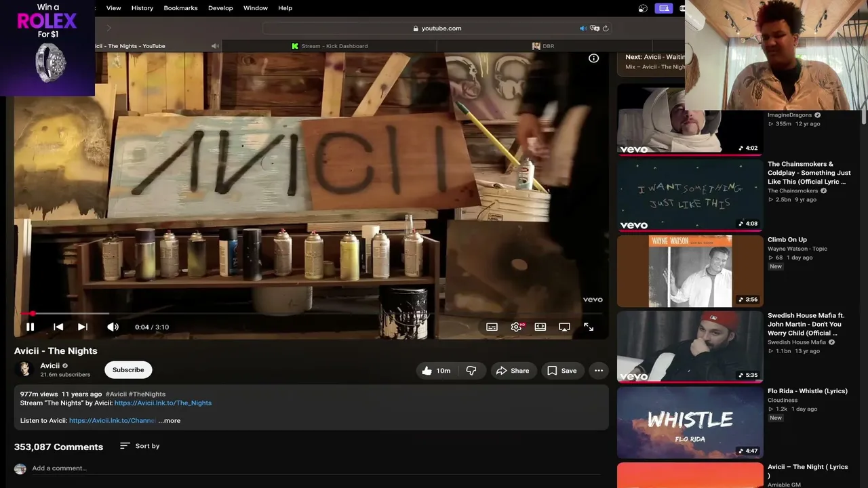
Task: Open the Flo Rida Whistle thumbnail
Action: pos(690,422)
